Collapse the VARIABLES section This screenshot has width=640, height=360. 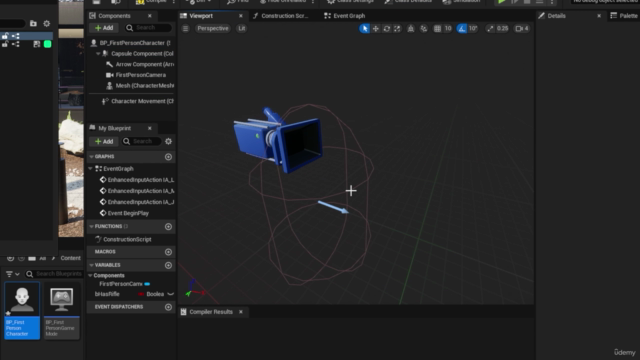[91, 265]
